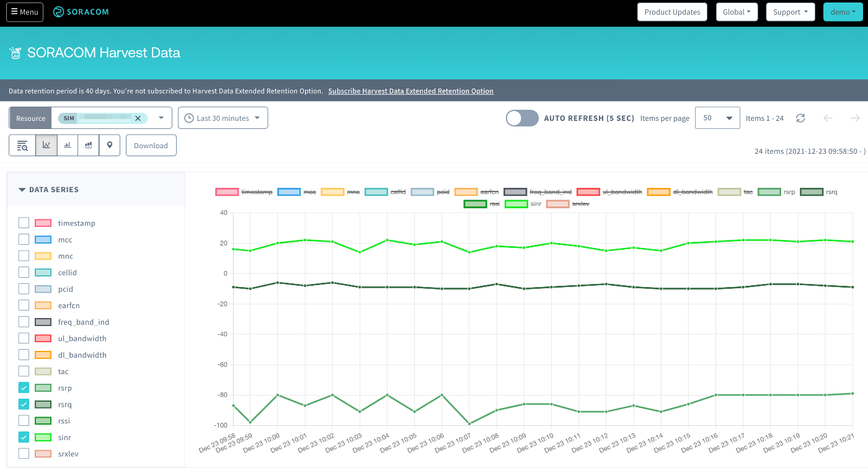Viewport: 868px width, 473px height.
Task: Toggle mcc in chart legend
Action: tap(297, 192)
